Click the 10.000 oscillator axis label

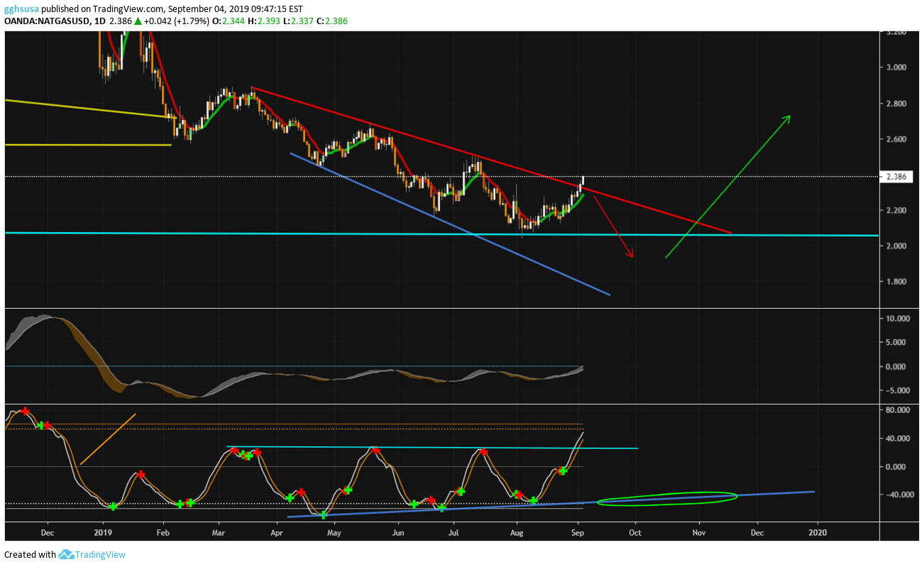(x=897, y=319)
